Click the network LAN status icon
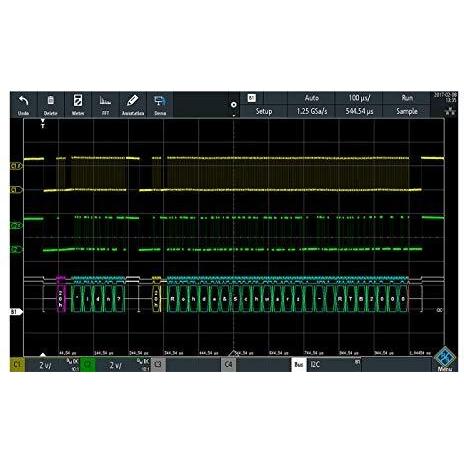The image size is (464, 464). (x=450, y=111)
